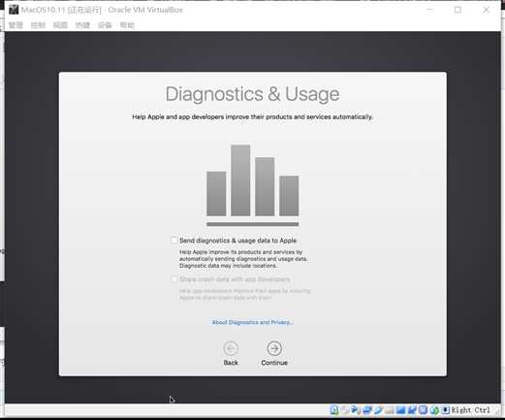This screenshot has height=420, width=505.
Task: Open the 管理 menu in VirtualBox
Action: pyautogui.click(x=16, y=25)
